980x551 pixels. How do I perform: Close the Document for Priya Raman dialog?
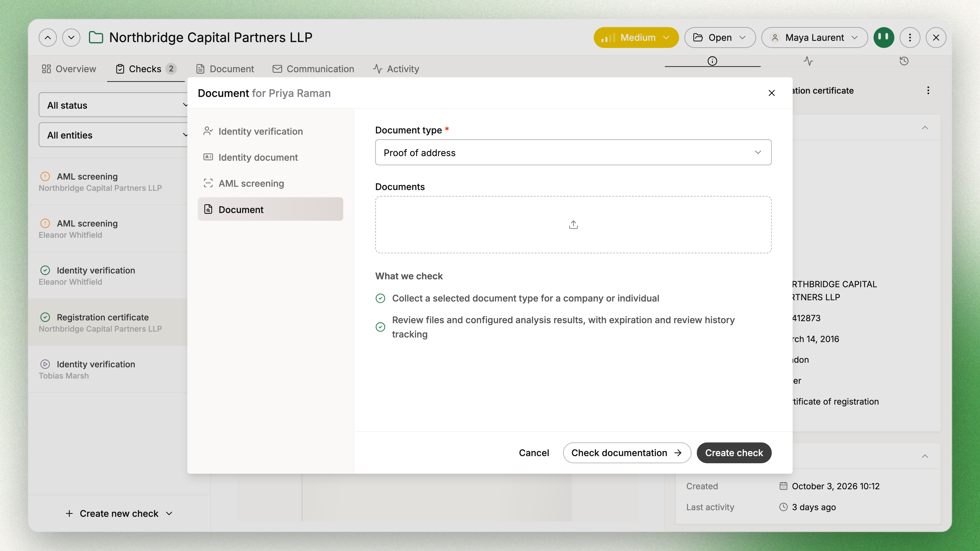tap(771, 93)
